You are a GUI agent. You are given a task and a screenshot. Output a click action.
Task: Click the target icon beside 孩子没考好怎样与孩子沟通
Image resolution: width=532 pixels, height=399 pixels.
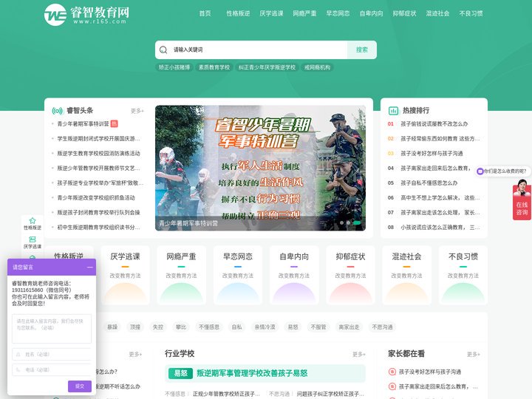tap(392, 372)
